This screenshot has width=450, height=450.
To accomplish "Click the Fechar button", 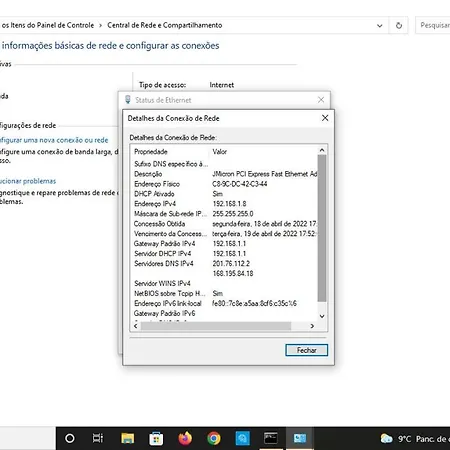I will point(307,350).
